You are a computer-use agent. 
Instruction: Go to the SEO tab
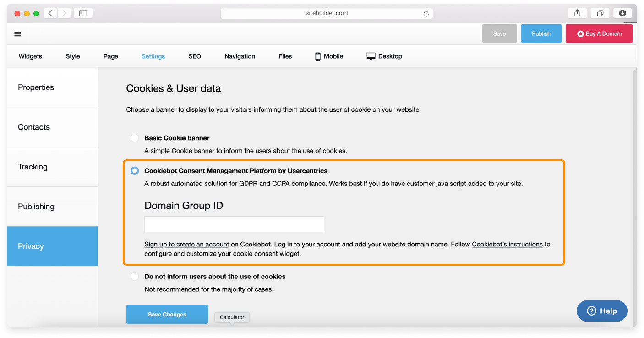click(x=195, y=56)
